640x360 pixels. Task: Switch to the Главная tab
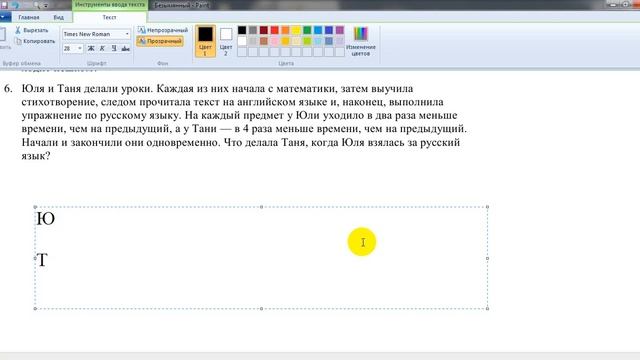point(29,17)
